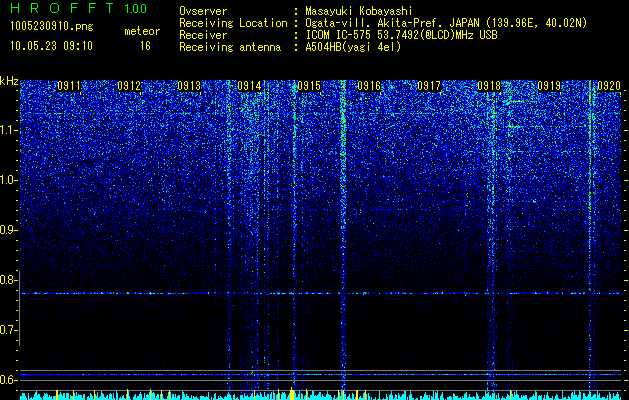Click the date stamp 10.05.23 09:10
The height and width of the screenshot is (400, 629).
tap(51, 46)
